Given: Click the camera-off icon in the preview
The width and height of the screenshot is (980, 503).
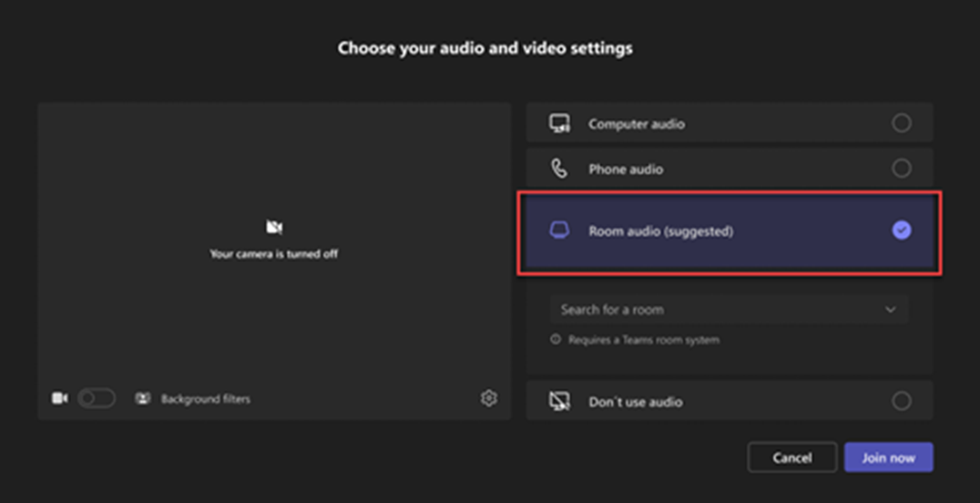Looking at the screenshot, I should coord(274,227).
